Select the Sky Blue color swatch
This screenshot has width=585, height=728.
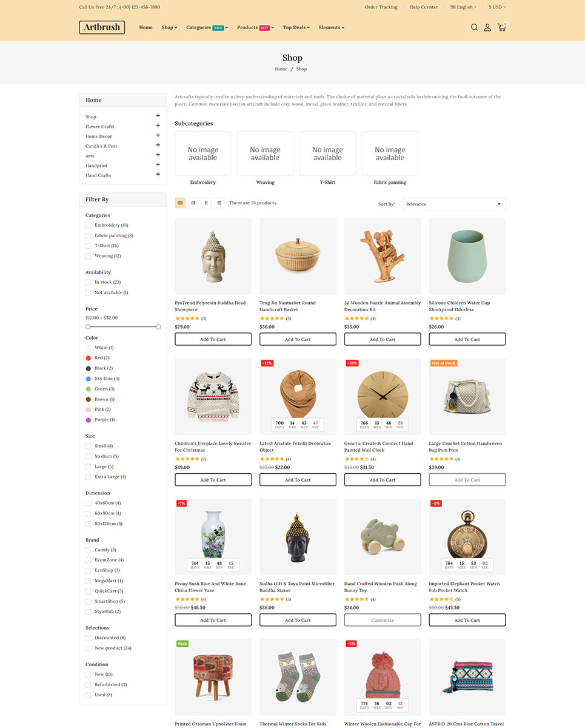(x=89, y=379)
